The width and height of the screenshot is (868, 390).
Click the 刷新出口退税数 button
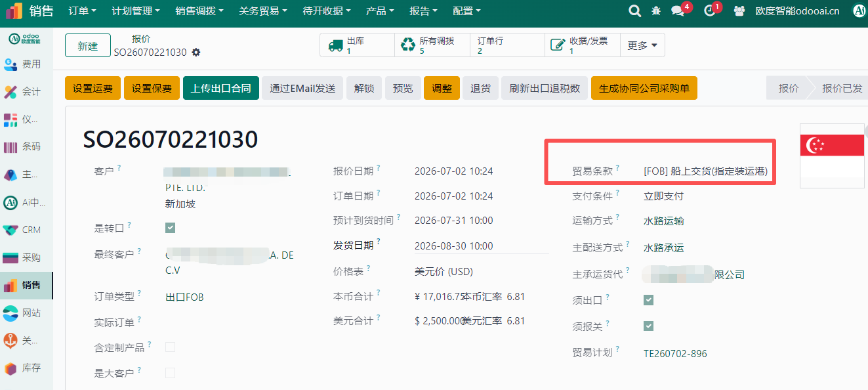pyautogui.click(x=545, y=88)
